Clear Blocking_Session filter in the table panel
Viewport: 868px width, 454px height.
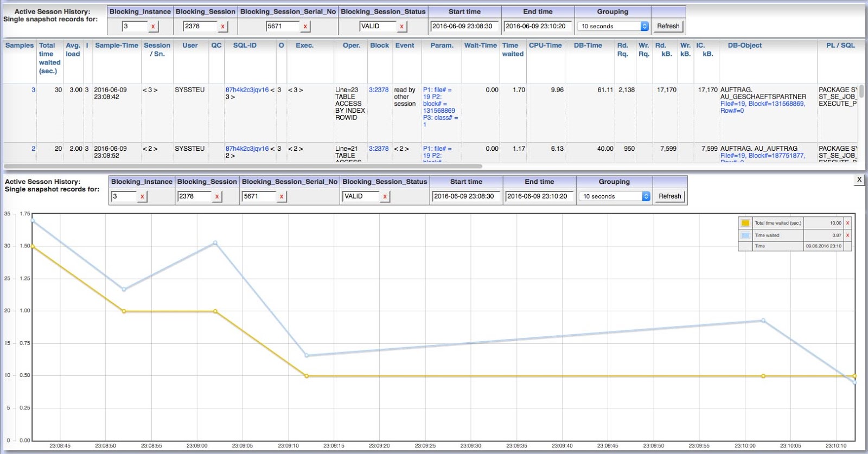coord(222,26)
